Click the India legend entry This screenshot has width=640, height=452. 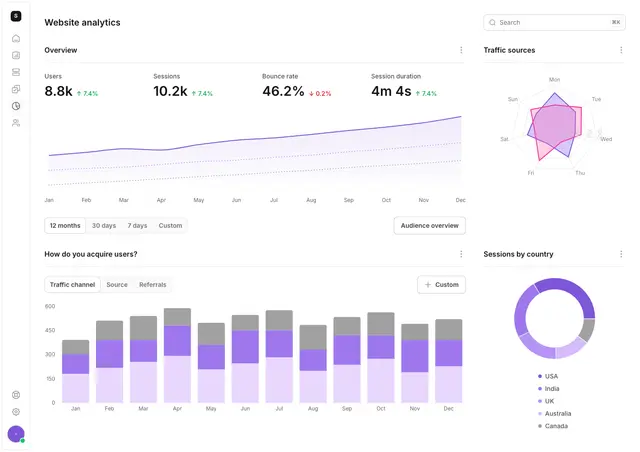coord(549,389)
